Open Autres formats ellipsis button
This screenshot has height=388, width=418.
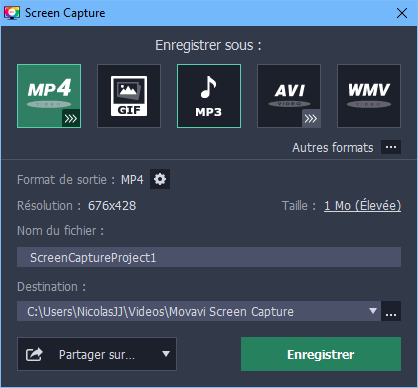[391, 147]
